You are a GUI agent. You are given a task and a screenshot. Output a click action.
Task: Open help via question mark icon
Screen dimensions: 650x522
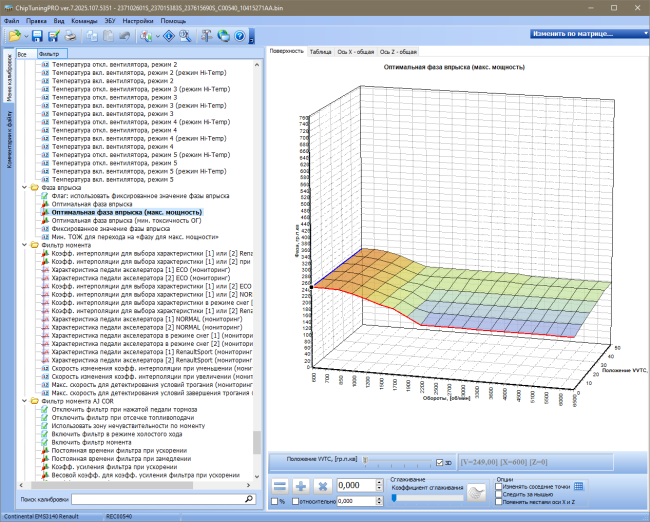(240, 36)
